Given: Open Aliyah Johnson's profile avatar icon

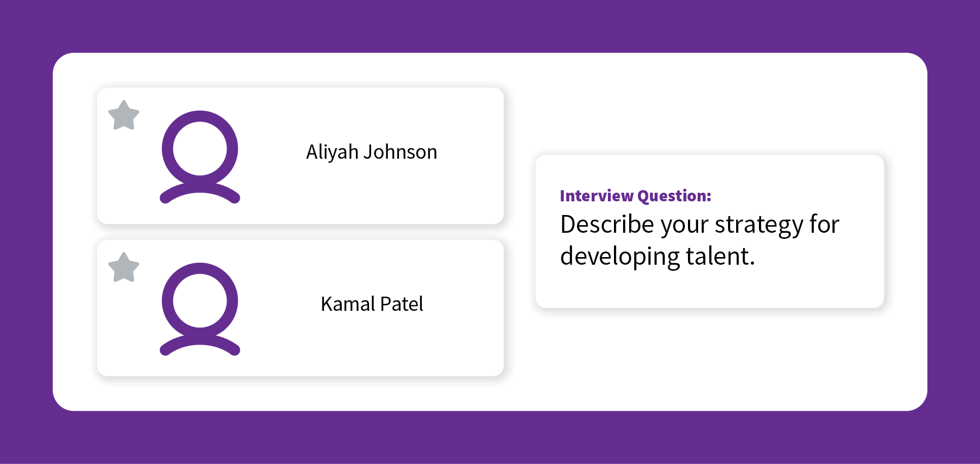Looking at the screenshot, I should coord(200,157).
